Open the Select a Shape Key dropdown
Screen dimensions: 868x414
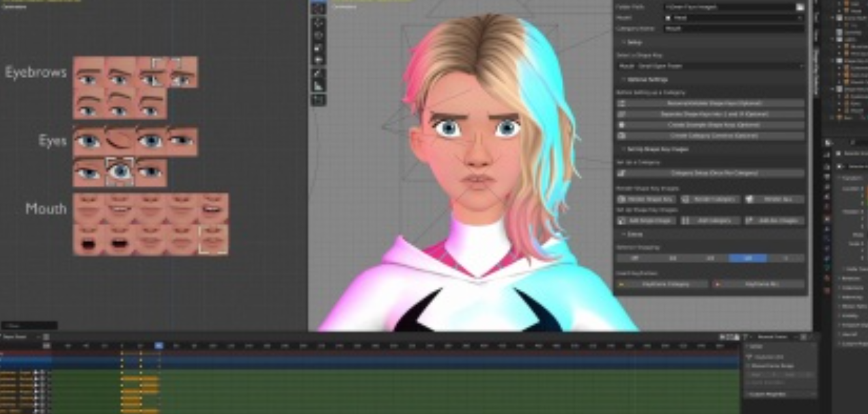[710, 66]
